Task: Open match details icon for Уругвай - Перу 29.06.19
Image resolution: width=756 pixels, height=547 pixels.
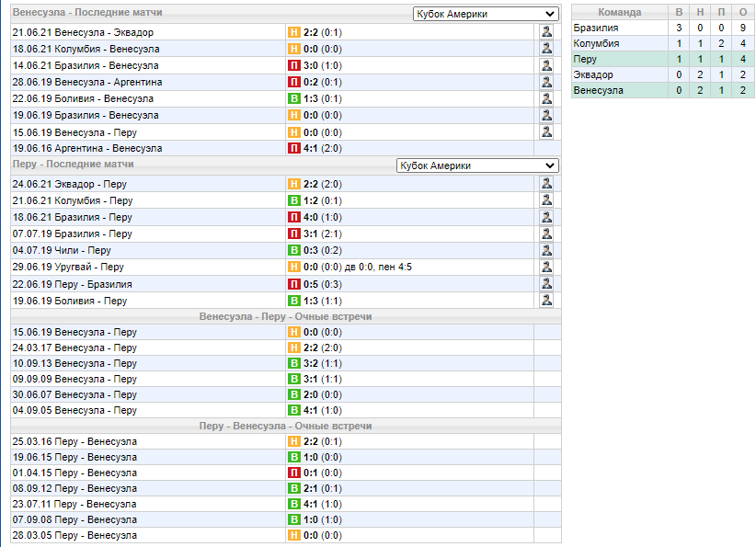Action: coord(546,267)
